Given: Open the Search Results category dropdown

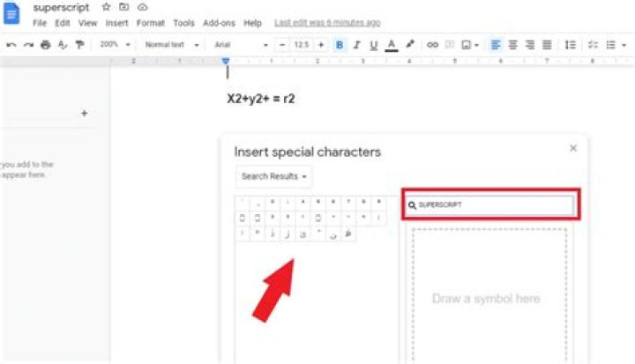Looking at the screenshot, I should point(273,176).
